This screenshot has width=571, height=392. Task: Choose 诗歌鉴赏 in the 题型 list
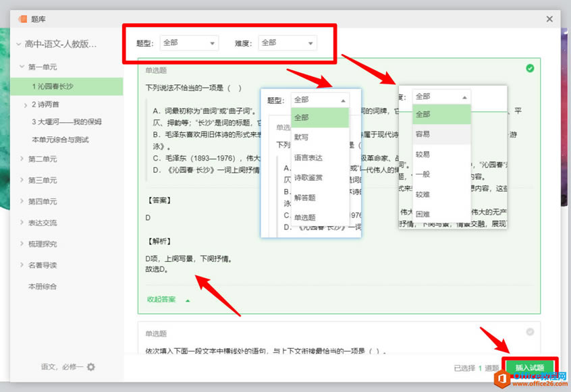(320, 177)
